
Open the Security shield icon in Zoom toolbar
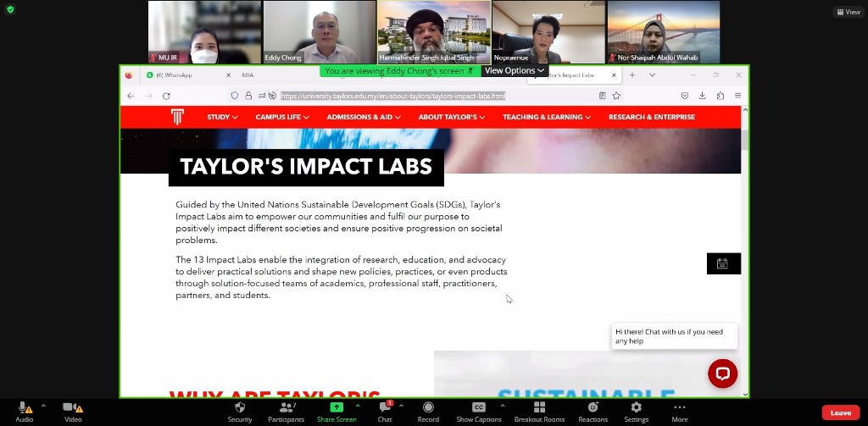239,407
